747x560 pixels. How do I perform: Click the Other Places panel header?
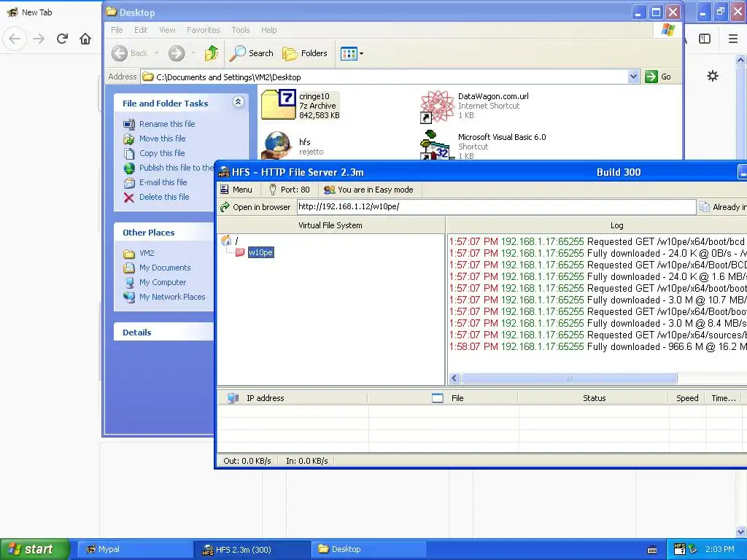click(x=164, y=233)
